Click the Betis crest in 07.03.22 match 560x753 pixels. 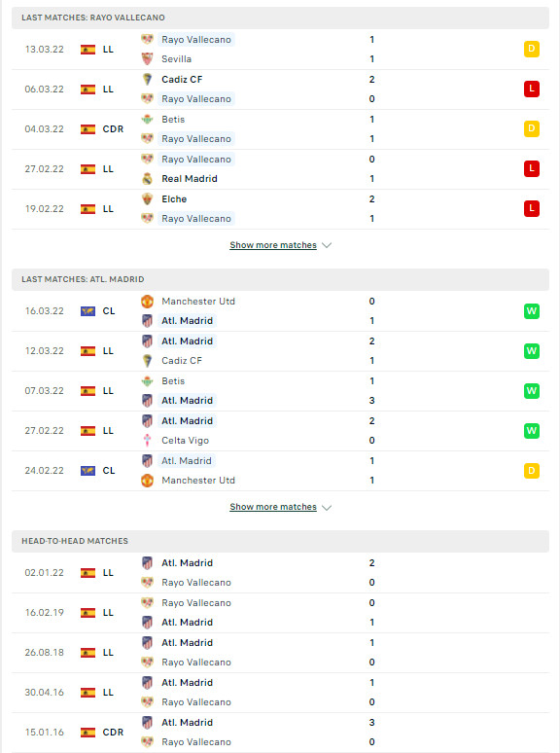click(148, 380)
